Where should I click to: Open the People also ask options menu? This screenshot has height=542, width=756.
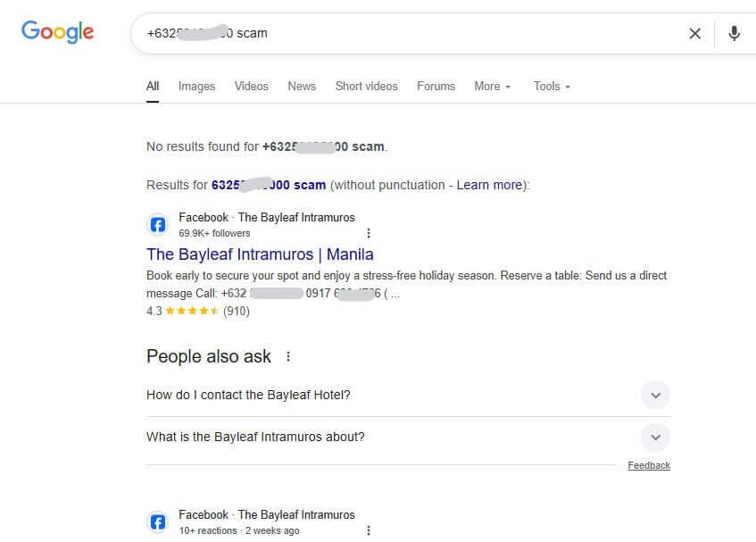pyautogui.click(x=287, y=356)
